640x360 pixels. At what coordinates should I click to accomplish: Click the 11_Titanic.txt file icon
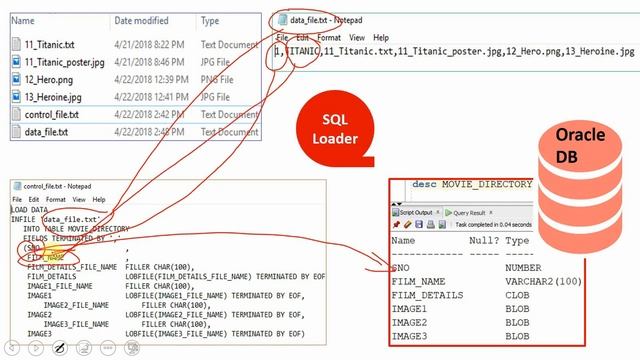16,44
